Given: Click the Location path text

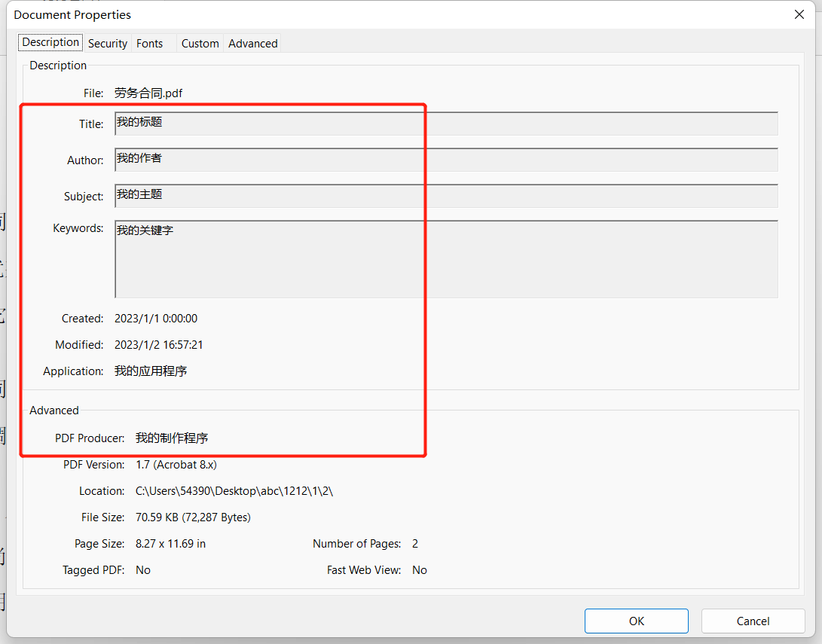Looking at the screenshot, I should 234,491.
